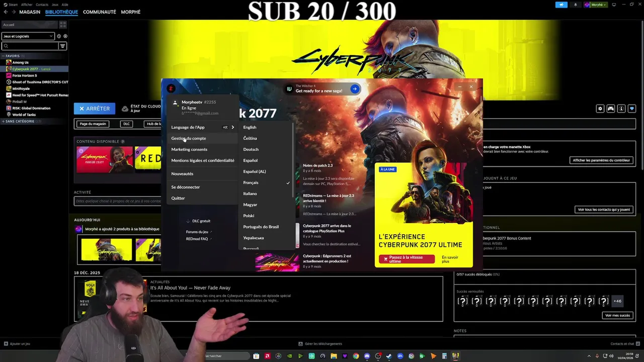Screen dimensions: 644x362
Task: Open the Afficher menu
Action: tap(27, 5)
